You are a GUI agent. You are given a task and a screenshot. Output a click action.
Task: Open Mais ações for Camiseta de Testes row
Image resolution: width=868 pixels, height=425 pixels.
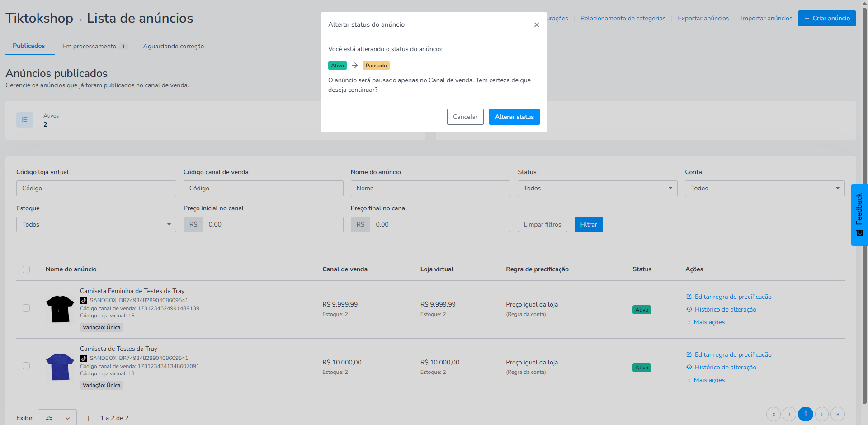click(706, 380)
